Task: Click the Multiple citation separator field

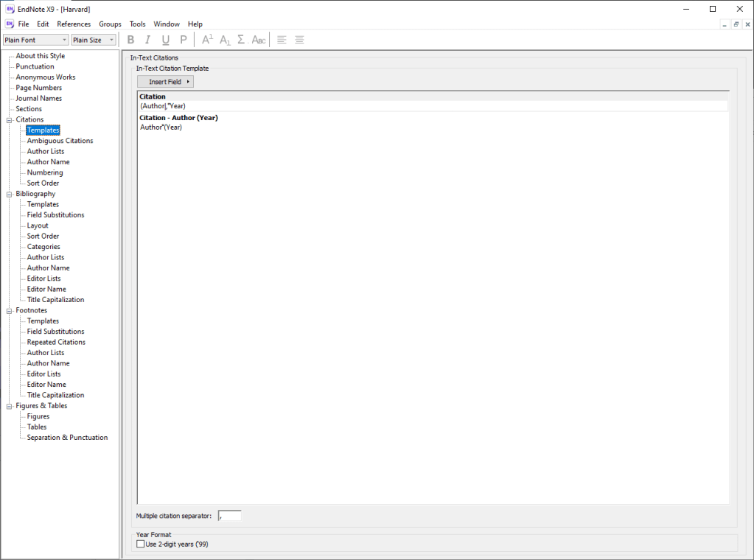Action: pos(229,516)
